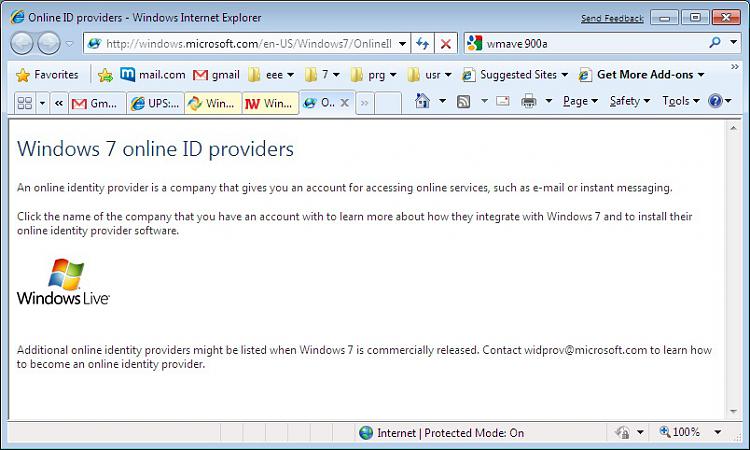Expand the 7 favorites folder
The image size is (750, 450).
(322, 75)
